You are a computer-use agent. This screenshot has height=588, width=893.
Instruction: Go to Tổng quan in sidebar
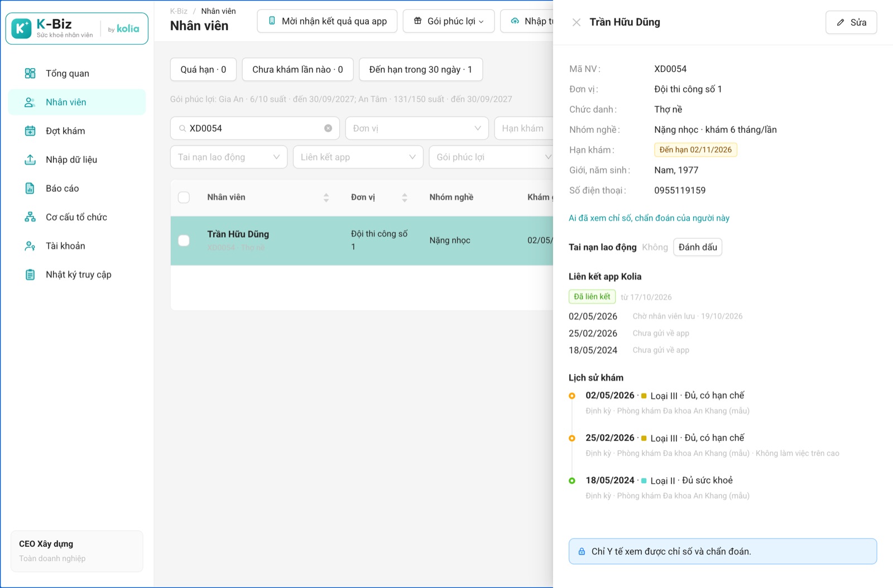[77, 73]
